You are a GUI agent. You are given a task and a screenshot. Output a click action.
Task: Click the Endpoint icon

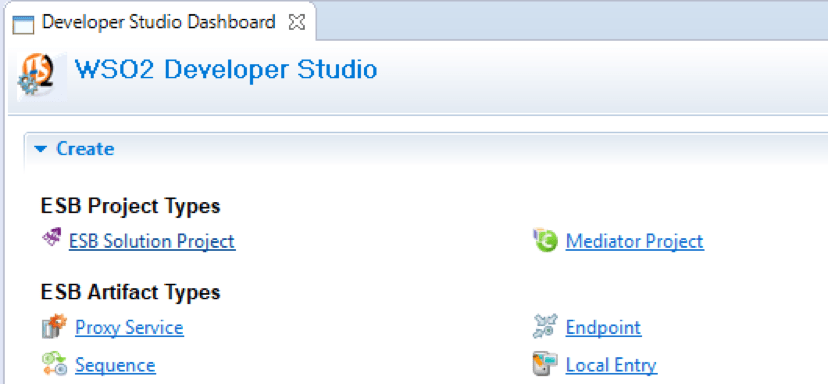(545, 326)
